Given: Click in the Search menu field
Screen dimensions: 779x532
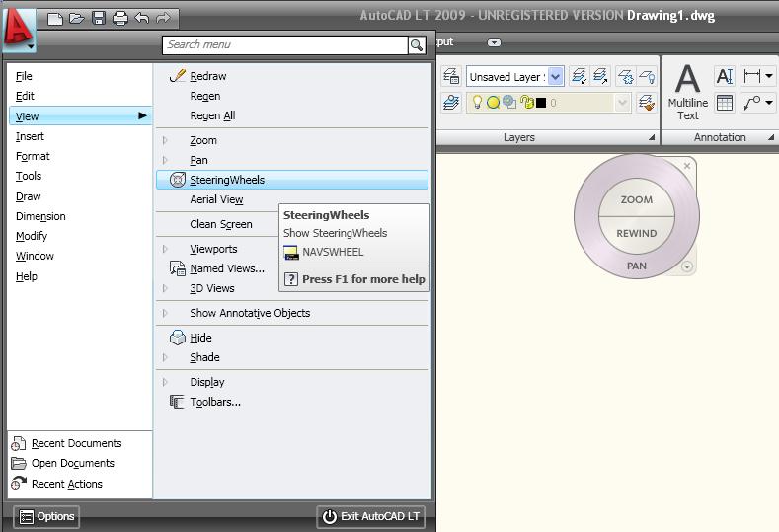Looking at the screenshot, I should click(285, 45).
